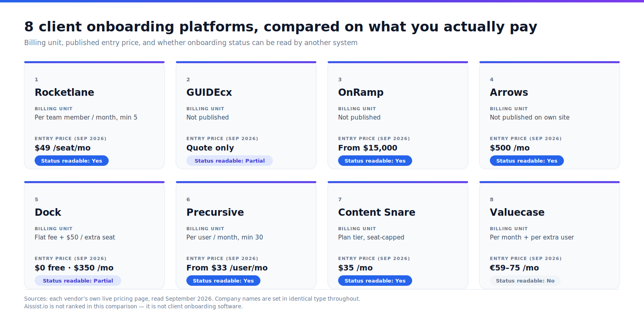Image resolution: width=644 pixels, height=322 pixels.
Task: Click the Rocketlane Status readable: Yes badge
Action: tap(72, 161)
